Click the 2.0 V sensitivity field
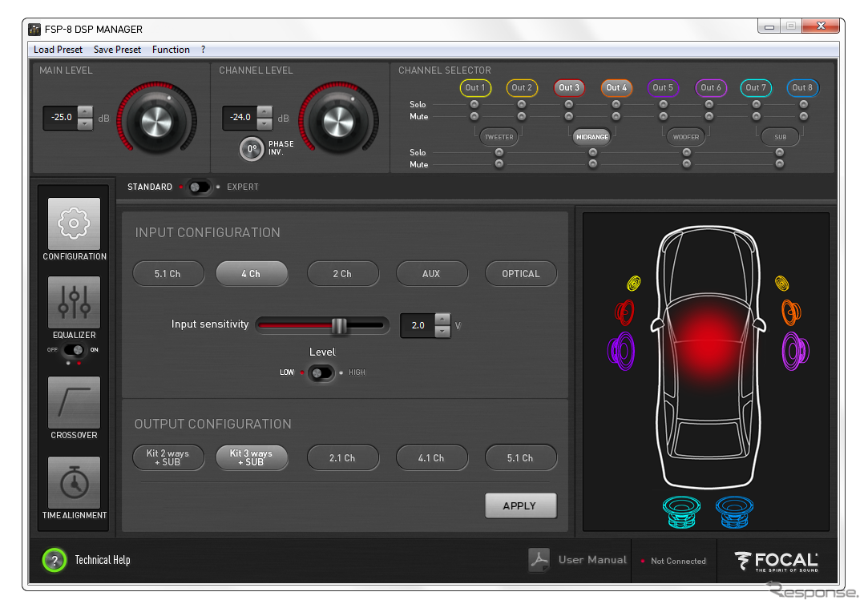Viewport: 868px width, 608px height. coord(418,325)
